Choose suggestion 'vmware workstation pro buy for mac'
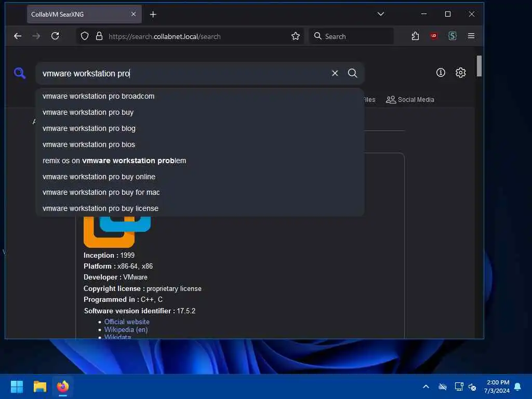 [200, 192]
